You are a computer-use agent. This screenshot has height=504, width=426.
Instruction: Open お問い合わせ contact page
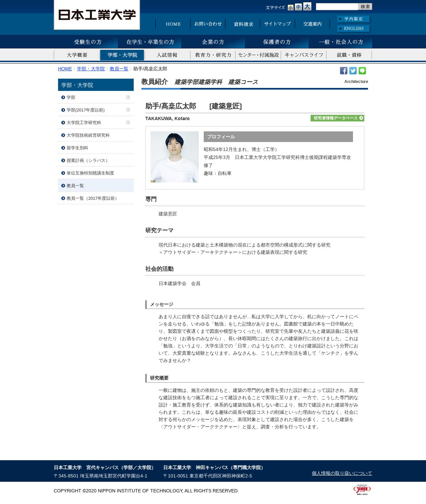[x=208, y=24]
